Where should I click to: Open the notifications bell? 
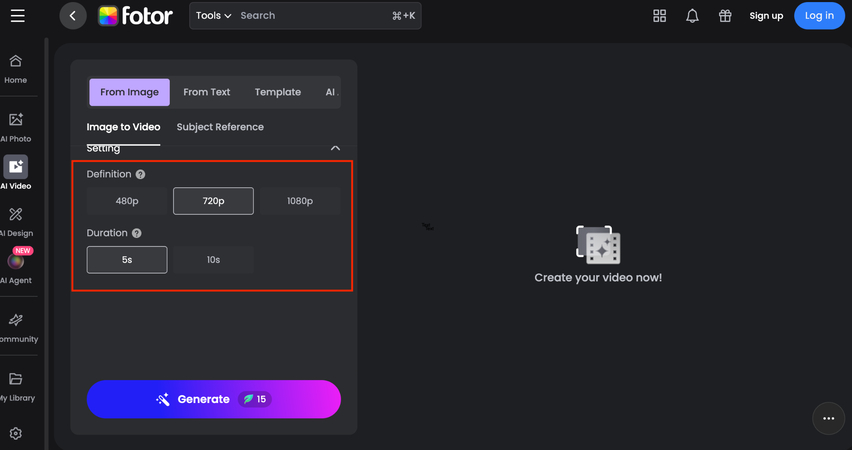692,16
